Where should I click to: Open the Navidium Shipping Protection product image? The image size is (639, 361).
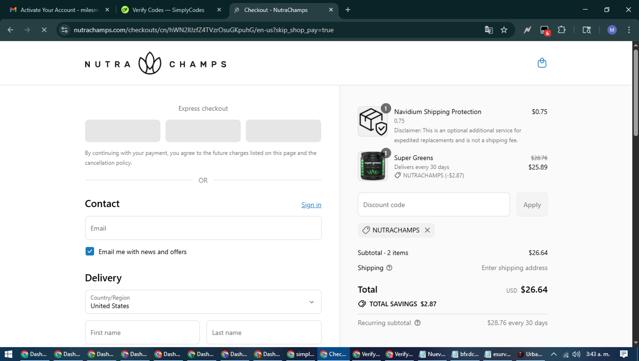coord(372,121)
